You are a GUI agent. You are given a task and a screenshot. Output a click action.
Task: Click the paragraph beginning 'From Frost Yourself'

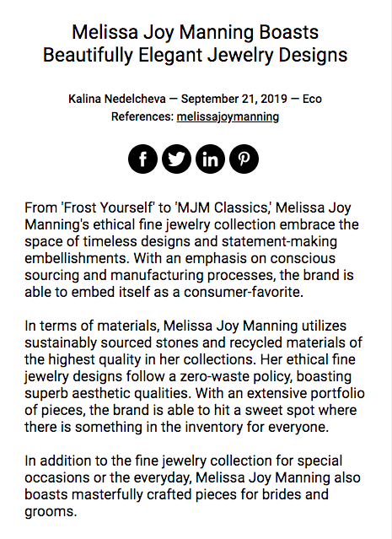191,250
